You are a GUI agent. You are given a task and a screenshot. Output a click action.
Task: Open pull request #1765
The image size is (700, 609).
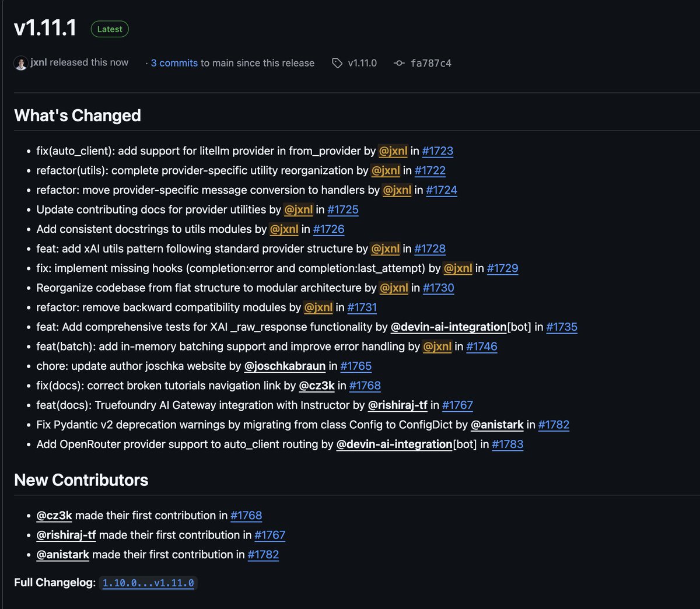(356, 366)
